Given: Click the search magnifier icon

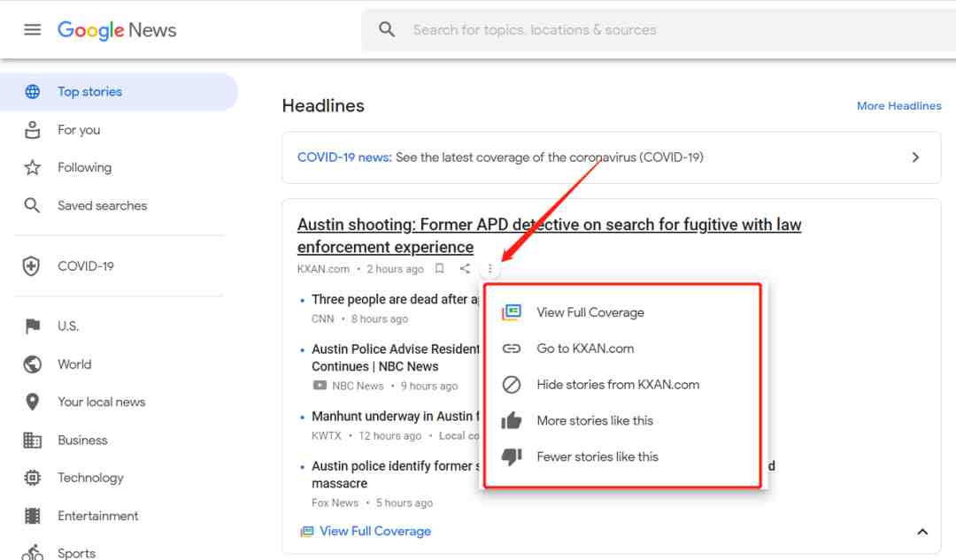Looking at the screenshot, I should (x=387, y=29).
